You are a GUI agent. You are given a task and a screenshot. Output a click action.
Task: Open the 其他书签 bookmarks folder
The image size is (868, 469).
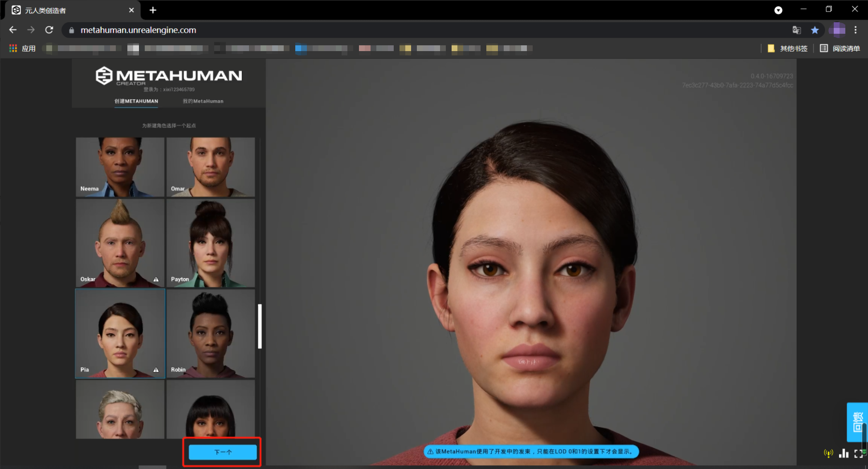787,48
